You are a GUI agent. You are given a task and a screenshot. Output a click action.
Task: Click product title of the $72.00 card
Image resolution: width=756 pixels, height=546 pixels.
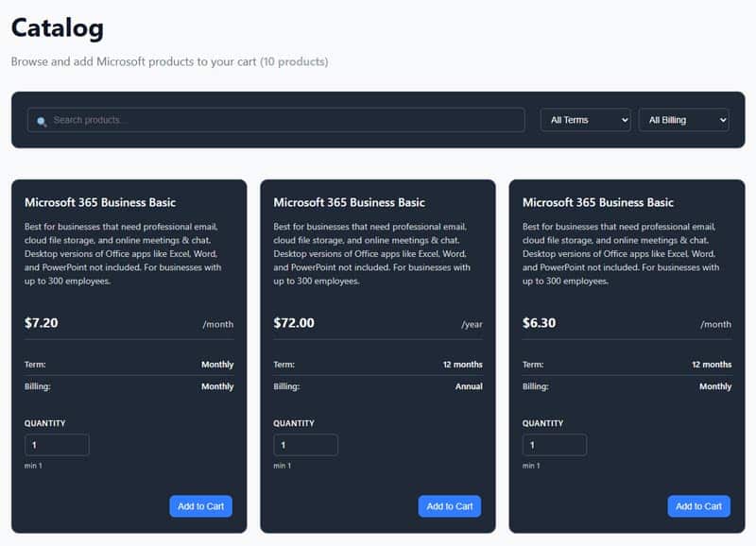tap(349, 202)
